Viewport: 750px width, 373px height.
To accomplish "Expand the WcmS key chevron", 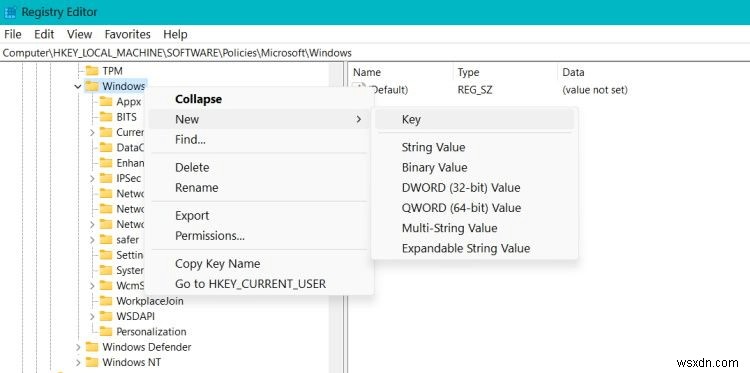I will point(92,285).
